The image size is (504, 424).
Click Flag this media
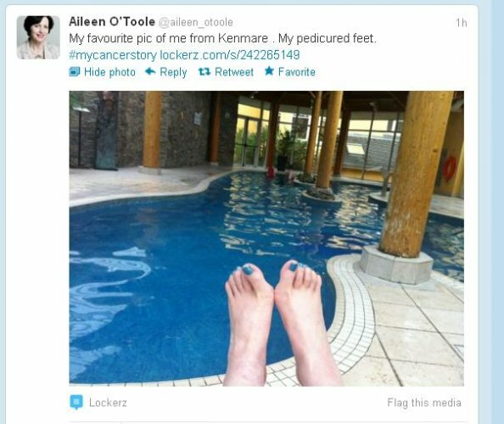pyautogui.click(x=424, y=403)
